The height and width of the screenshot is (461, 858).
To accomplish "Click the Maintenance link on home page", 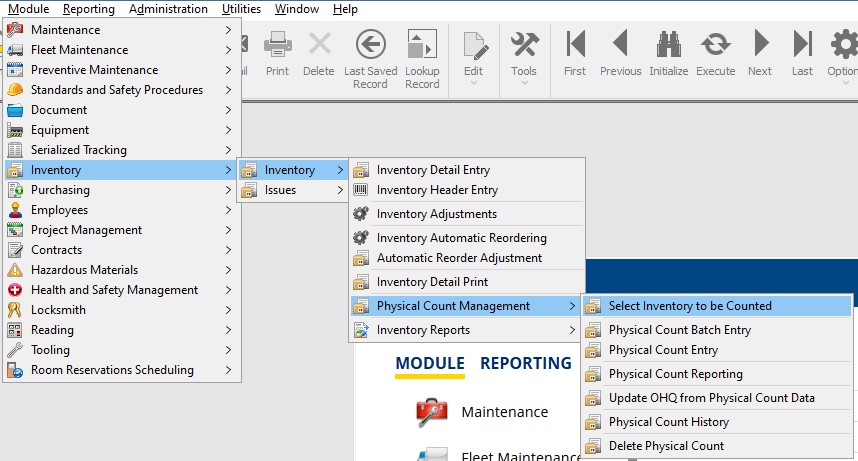I will pos(504,412).
